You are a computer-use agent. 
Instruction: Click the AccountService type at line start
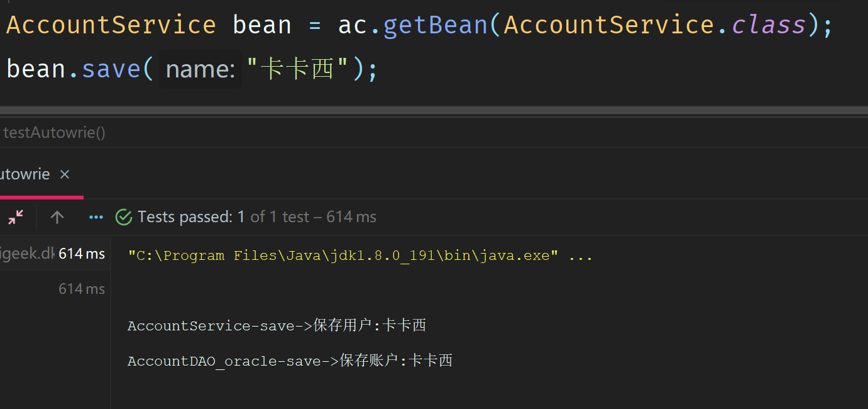pos(111,25)
